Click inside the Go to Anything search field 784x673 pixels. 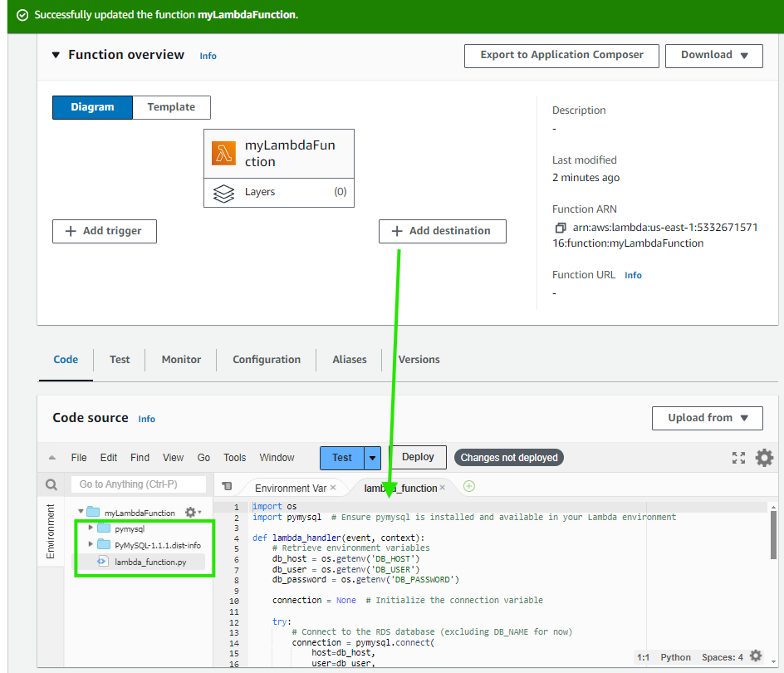click(x=137, y=484)
